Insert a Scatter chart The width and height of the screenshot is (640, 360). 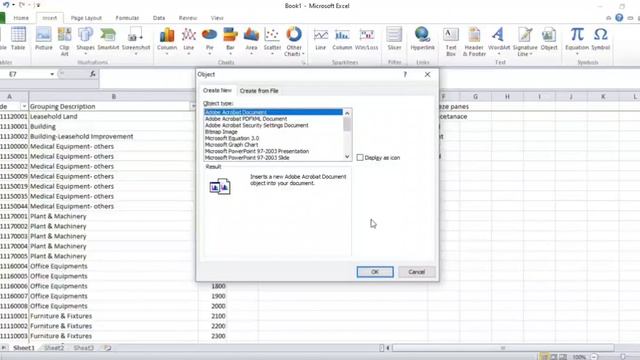pyautogui.click(x=272, y=41)
